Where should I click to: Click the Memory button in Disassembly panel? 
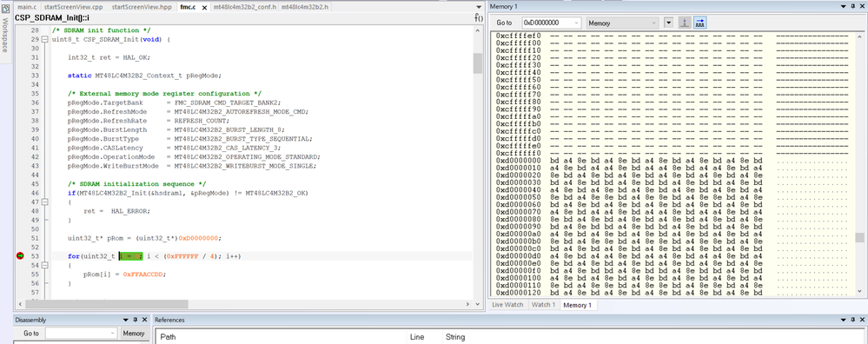click(x=134, y=333)
